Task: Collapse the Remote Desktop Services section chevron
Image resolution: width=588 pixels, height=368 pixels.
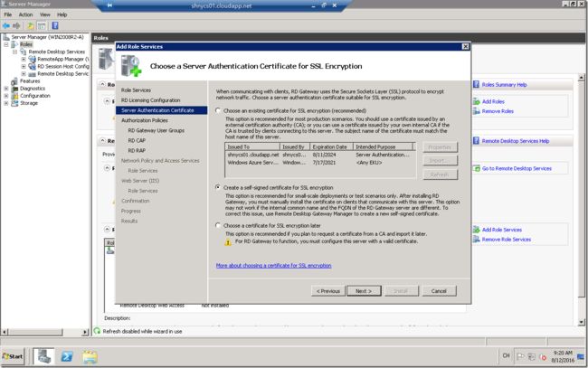Action: pos(103,140)
